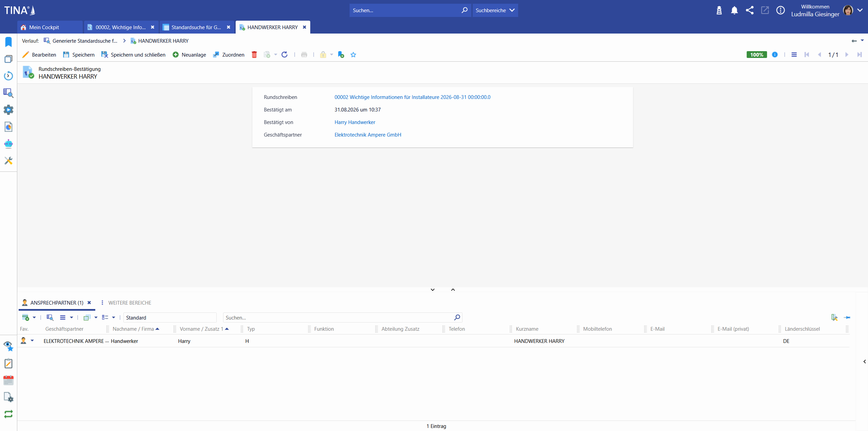
Task: Click the notification bell icon
Action: pyautogui.click(x=734, y=11)
